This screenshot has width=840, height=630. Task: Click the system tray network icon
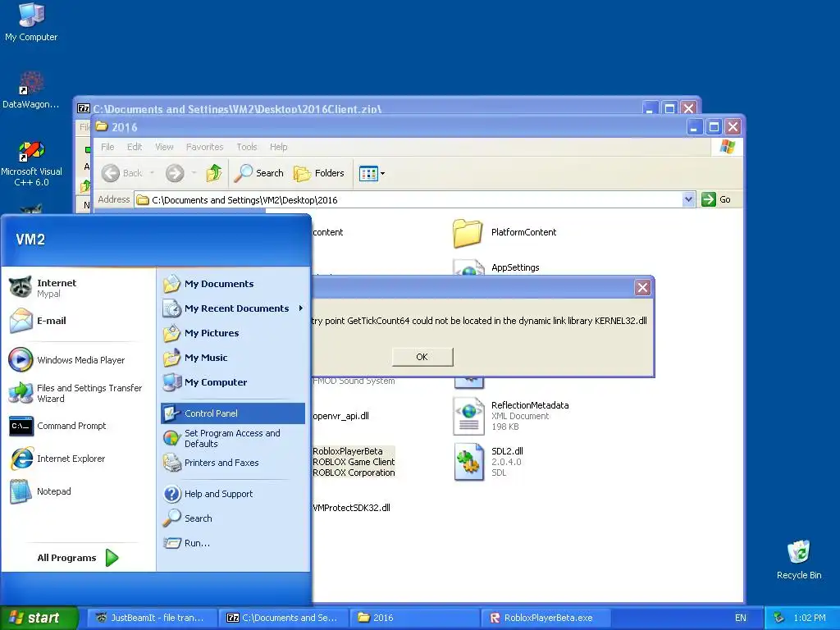coord(779,618)
